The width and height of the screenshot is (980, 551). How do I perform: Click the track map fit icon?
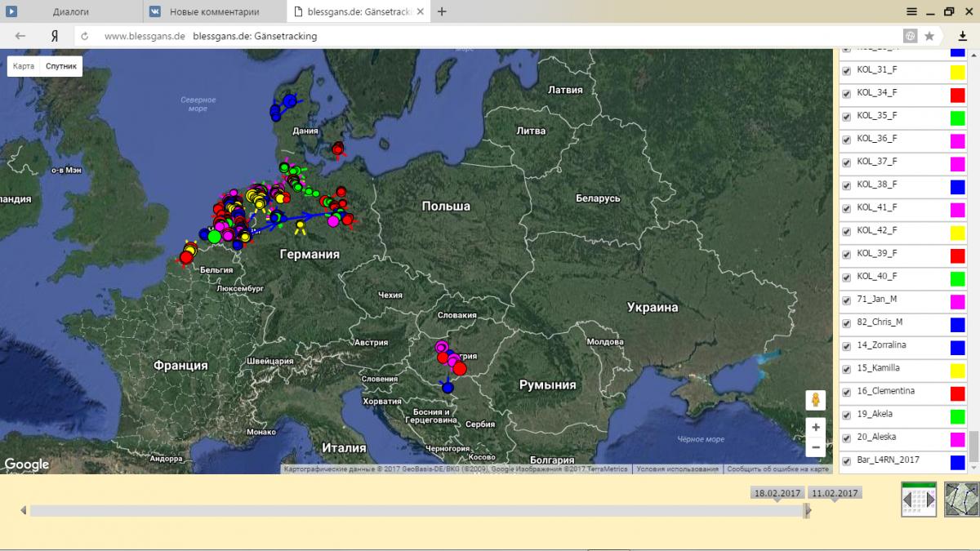pos(961,499)
